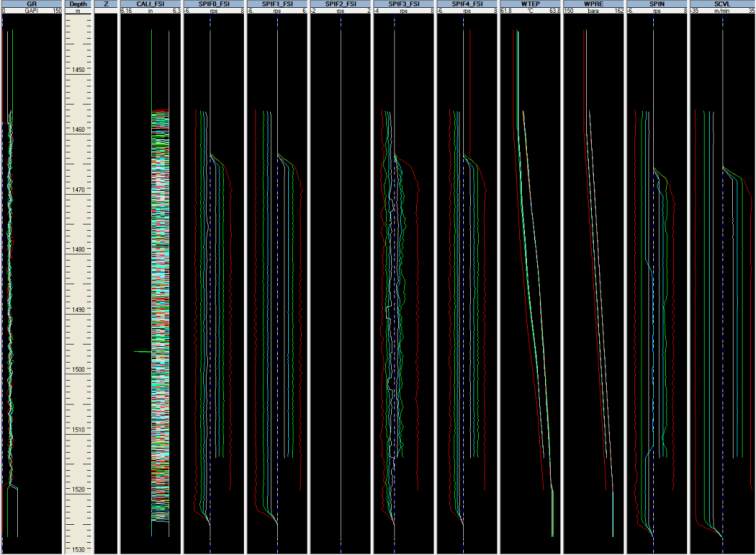Select the SPIF3_FSI track header
756x555 pixels.
403,4
